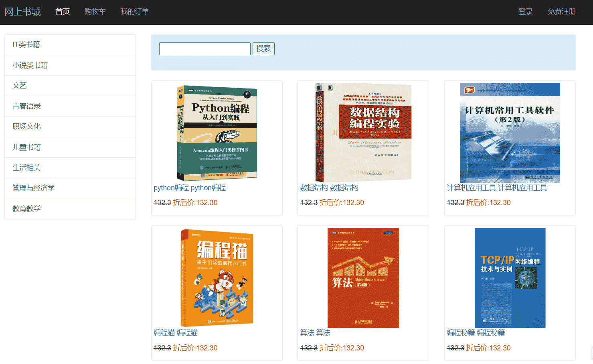Click the 数据结构 title link
The width and height of the screenshot is (593, 364).
329,188
